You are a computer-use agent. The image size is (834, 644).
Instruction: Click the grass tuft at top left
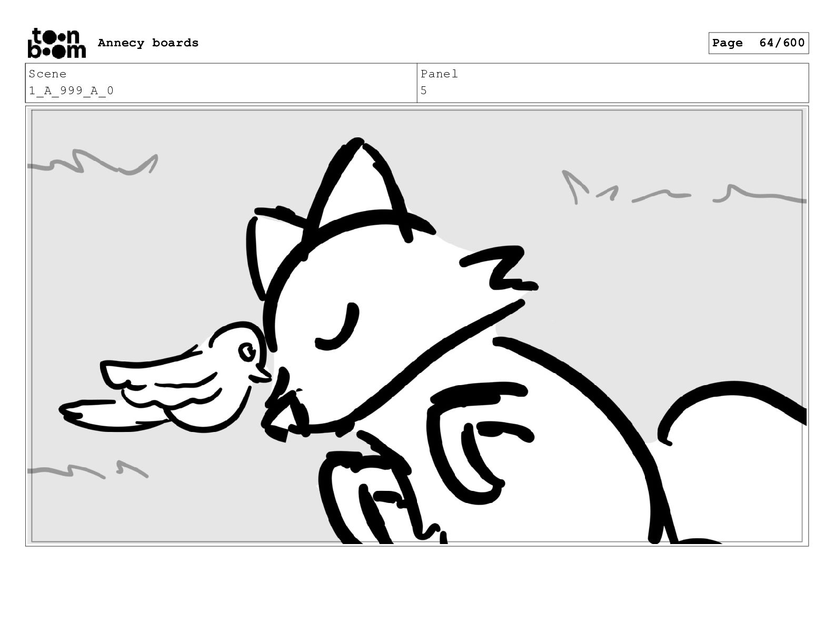click(93, 162)
